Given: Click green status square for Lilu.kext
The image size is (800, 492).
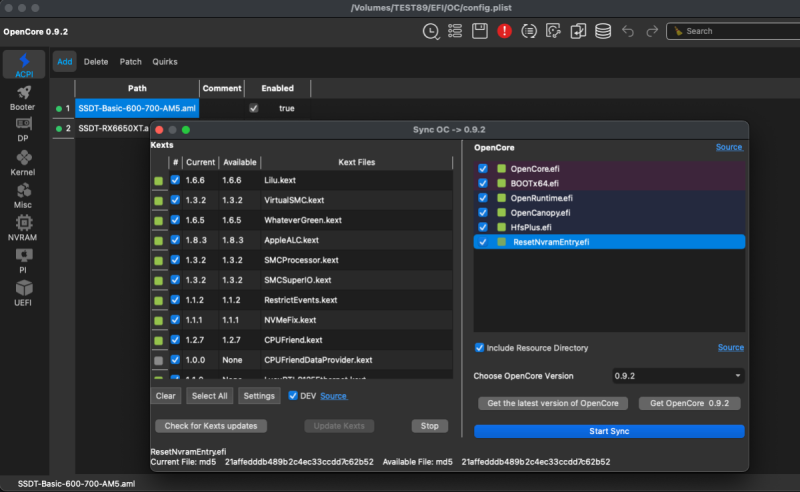Looking at the screenshot, I should (x=159, y=181).
